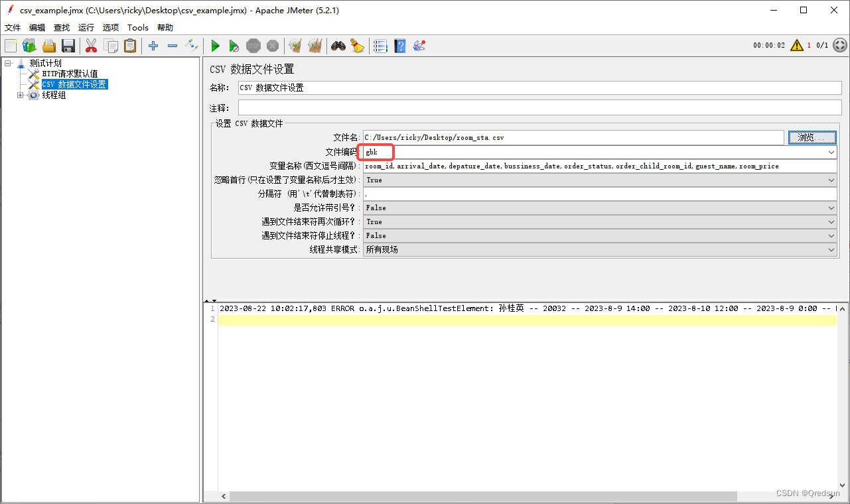This screenshot has height=504, width=850.
Task: Click the 0/1 thread count text
Action: pyautogui.click(x=822, y=46)
